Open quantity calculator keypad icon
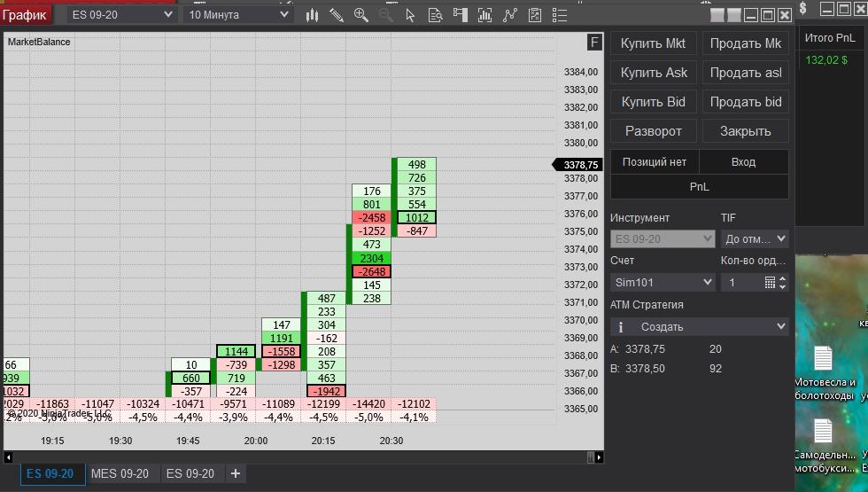This screenshot has width=868, height=492. [x=770, y=283]
